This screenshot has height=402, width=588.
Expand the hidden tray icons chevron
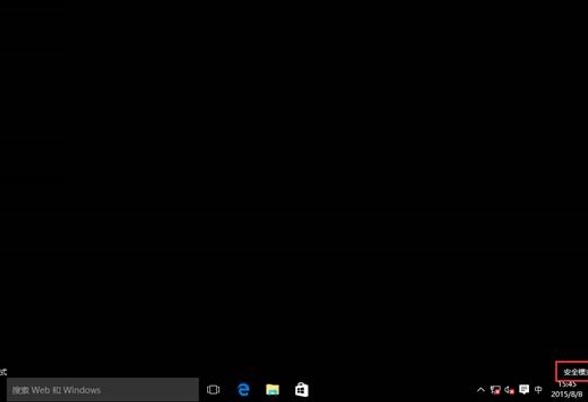(481, 390)
